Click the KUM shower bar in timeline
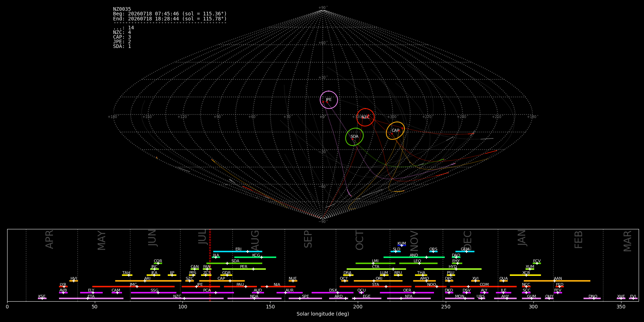 tap(402, 245)
